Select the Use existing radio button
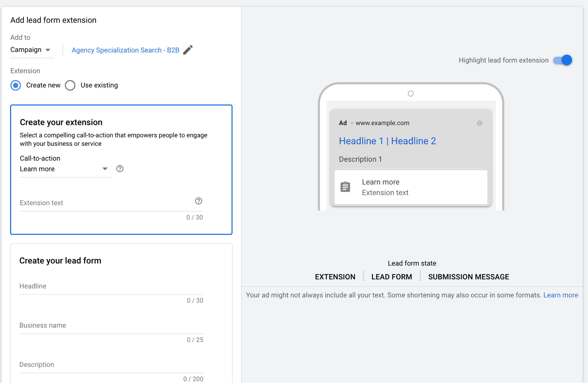This screenshot has width=588, height=383. pos(70,85)
